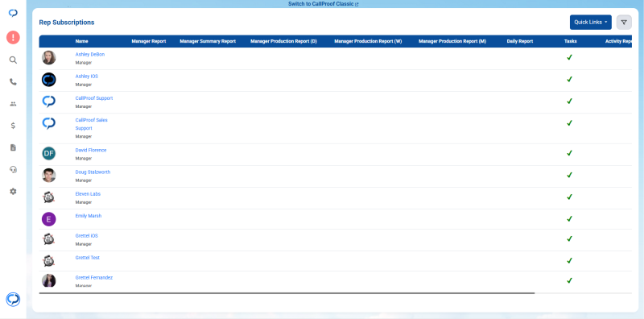This screenshot has width=644, height=319.
Task: Click Grettel Fernandez's avatar photo
Action: point(49,280)
